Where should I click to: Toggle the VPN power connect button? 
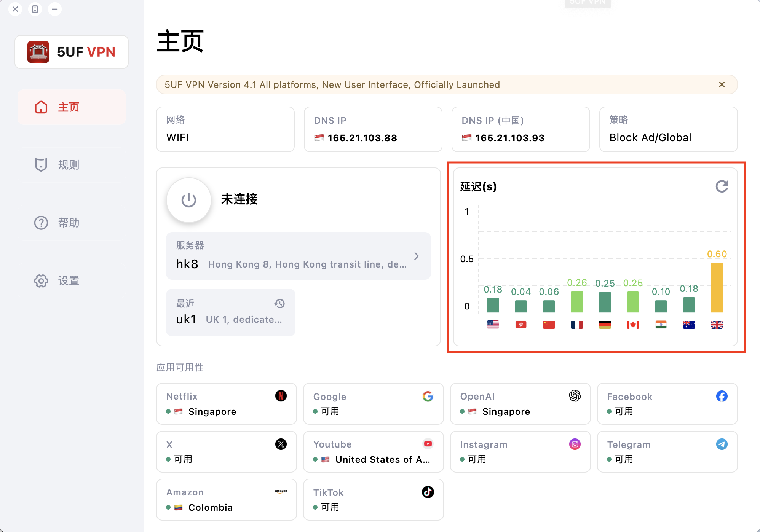point(189,200)
